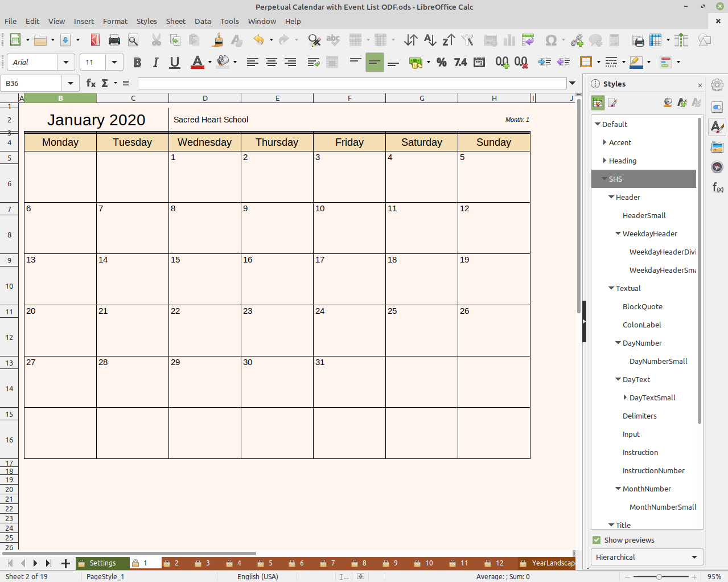The height and width of the screenshot is (582, 728).
Task: Toggle underline formatting
Action: pyautogui.click(x=174, y=62)
